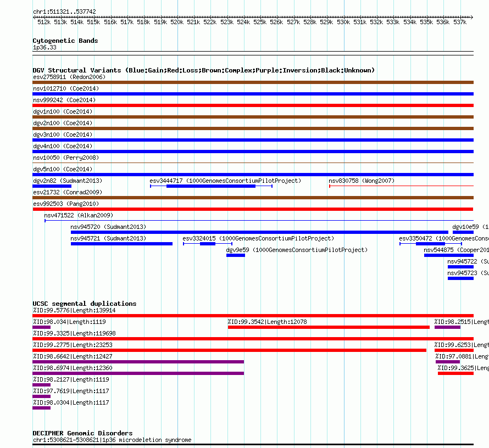Viewport: 489px width, 448px height.
Task: Click nsv830758 (Wong2007) label
Action: coord(362,181)
